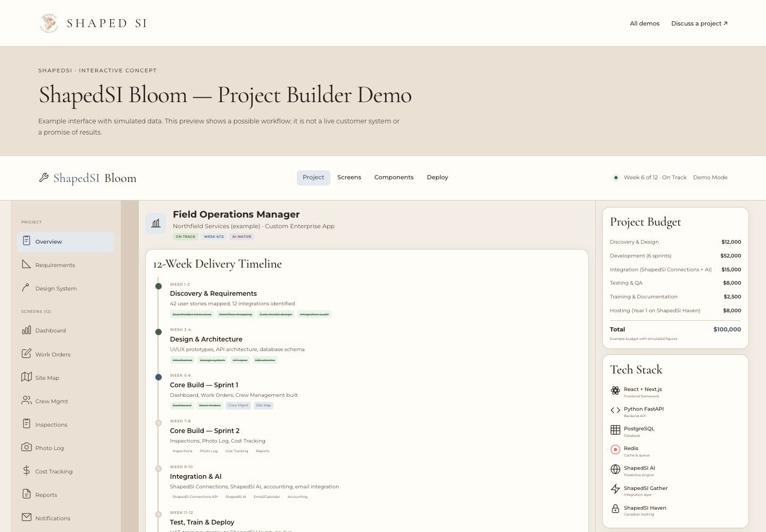Viewport: 766px width, 532px height.
Task: Open the Dashboard bar chart icon
Action: point(27,330)
